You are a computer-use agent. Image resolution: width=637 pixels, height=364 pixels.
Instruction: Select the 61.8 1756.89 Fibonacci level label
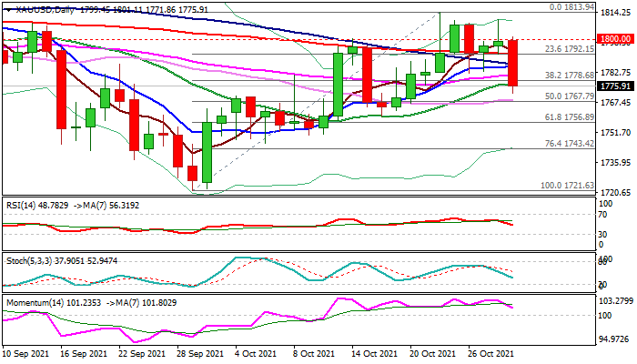tap(570, 117)
